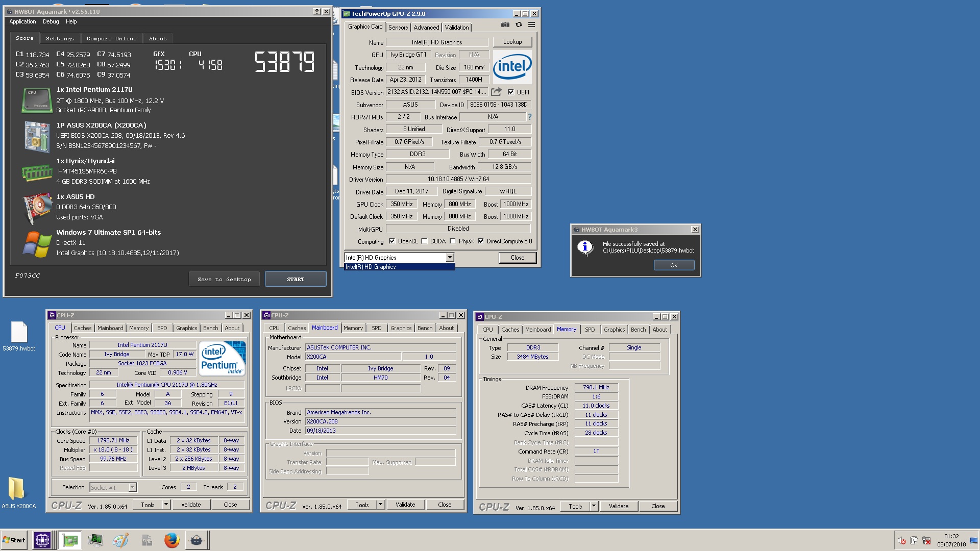
Task: Open Tools dropdown arrow in CPU-Z CPU window
Action: coord(166,505)
